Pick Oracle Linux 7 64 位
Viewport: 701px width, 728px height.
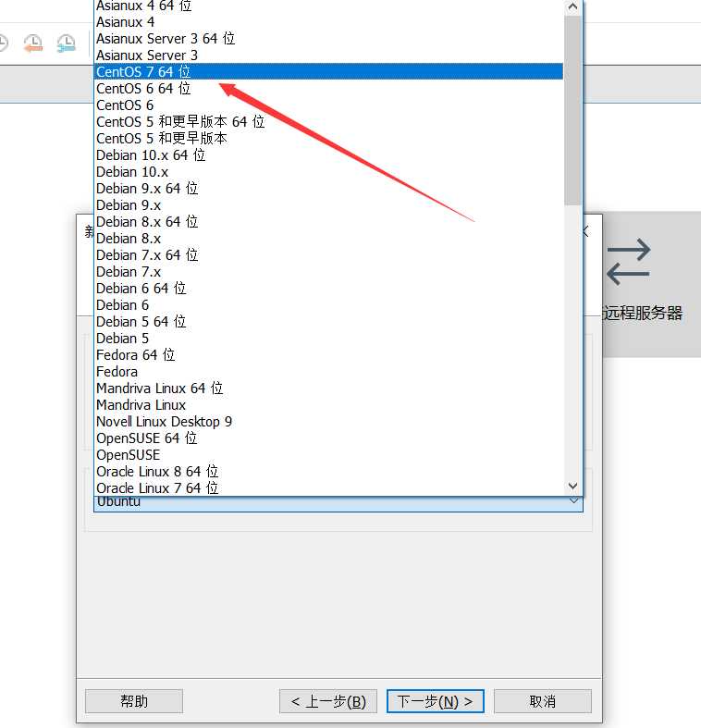coord(329,488)
